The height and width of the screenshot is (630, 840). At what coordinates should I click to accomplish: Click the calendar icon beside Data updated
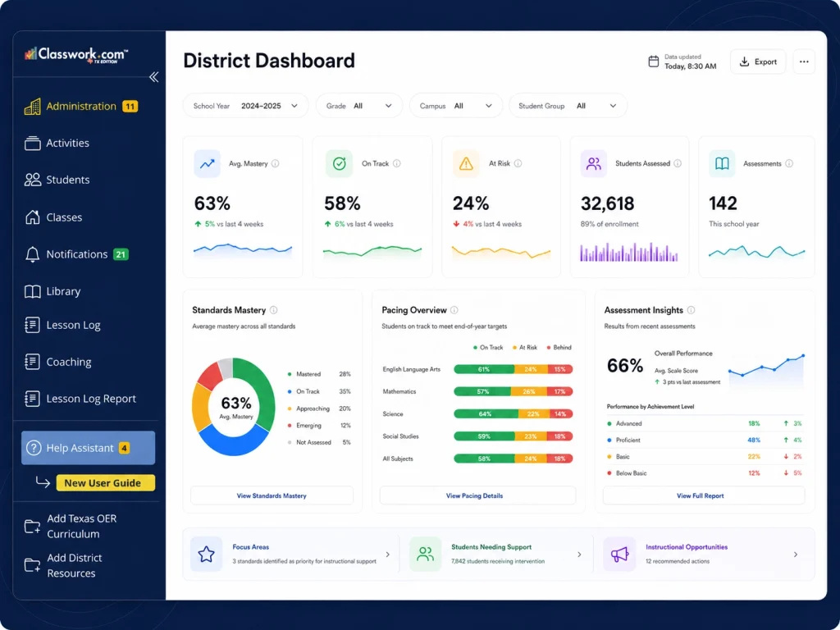(x=654, y=62)
